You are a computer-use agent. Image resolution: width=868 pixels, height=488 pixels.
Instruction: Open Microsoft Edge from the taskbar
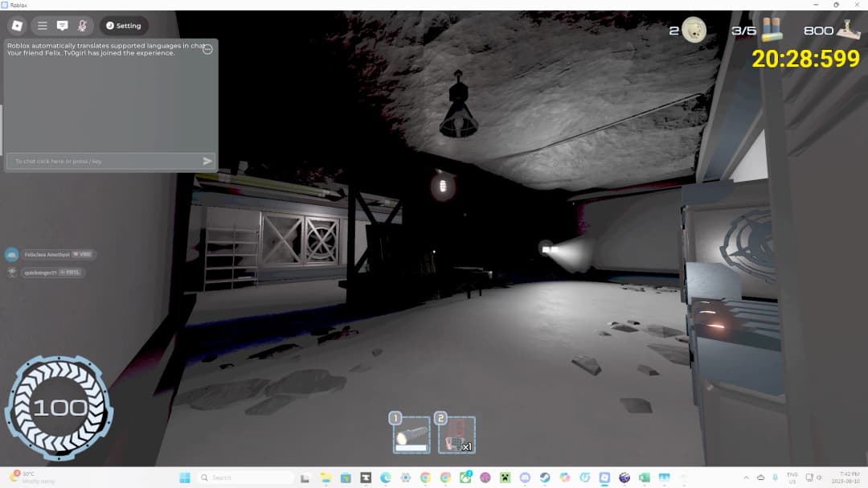[386, 478]
